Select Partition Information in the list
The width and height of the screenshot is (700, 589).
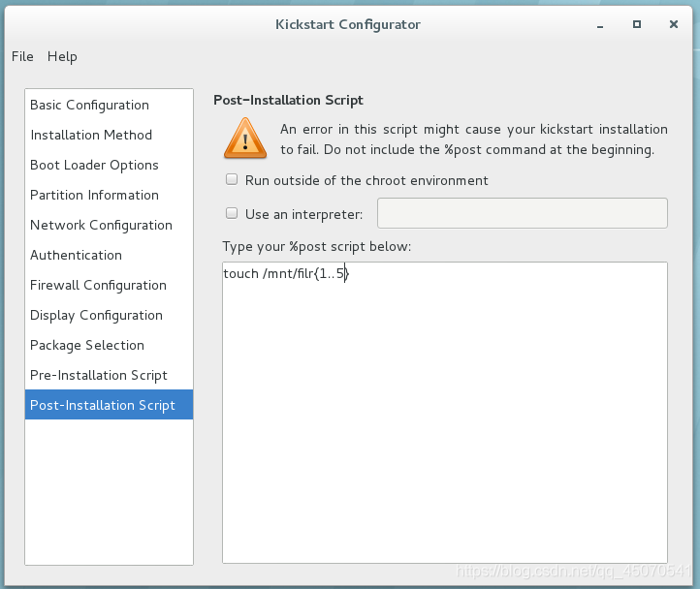pyautogui.click(x=109, y=195)
